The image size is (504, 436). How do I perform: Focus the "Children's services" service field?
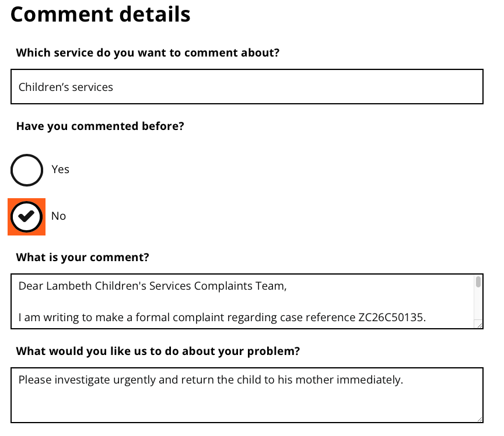pos(247,87)
